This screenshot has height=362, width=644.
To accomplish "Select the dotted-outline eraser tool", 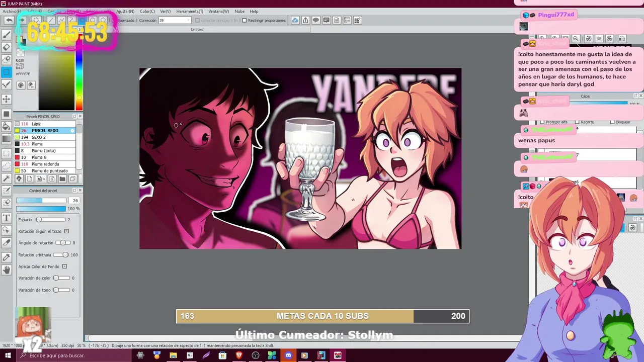I will tap(7, 60).
